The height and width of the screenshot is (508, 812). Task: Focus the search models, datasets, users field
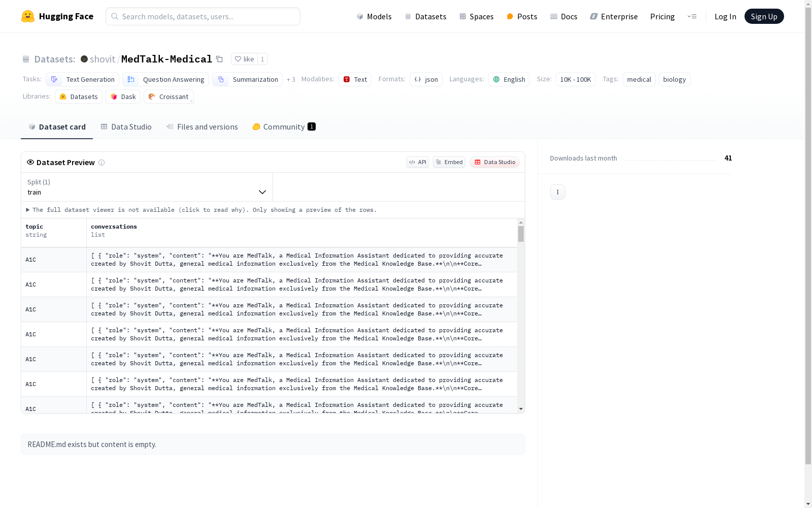tap(203, 16)
